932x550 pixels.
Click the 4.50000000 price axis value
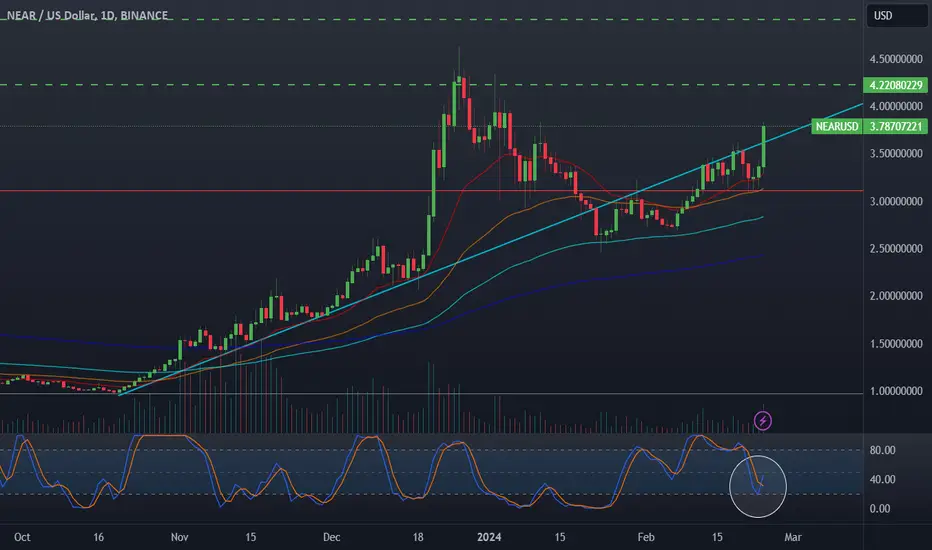pos(896,59)
